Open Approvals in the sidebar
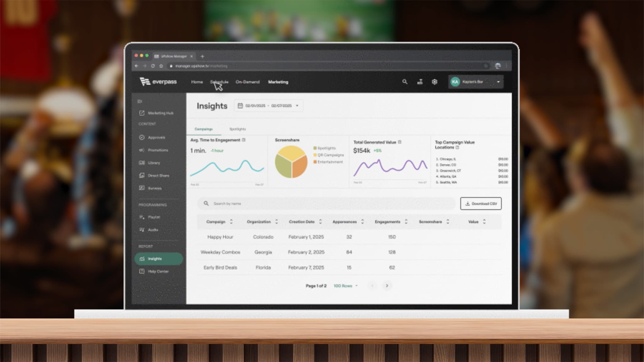 (x=156, y=138)
